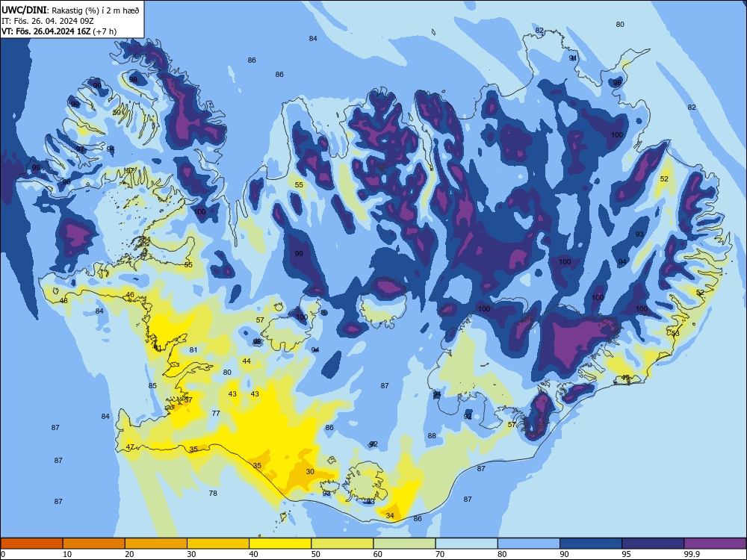Click the humidity value '88' on the map

pyautogui.click(x=432, y=436)
